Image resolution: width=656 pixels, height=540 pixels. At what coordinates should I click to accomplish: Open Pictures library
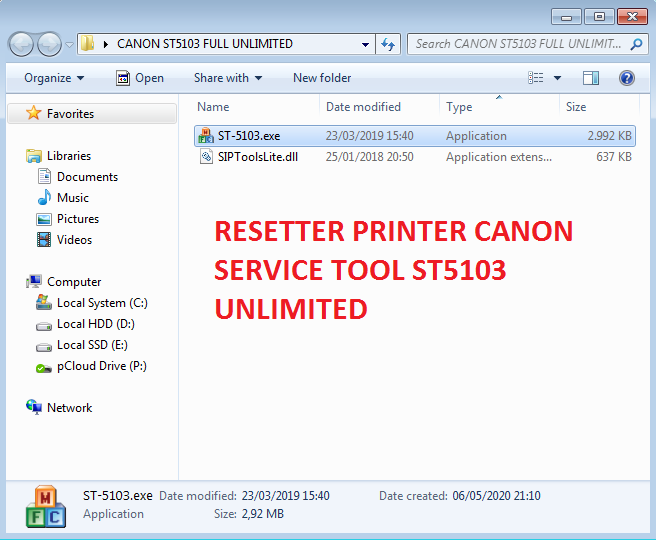point(78,219)
